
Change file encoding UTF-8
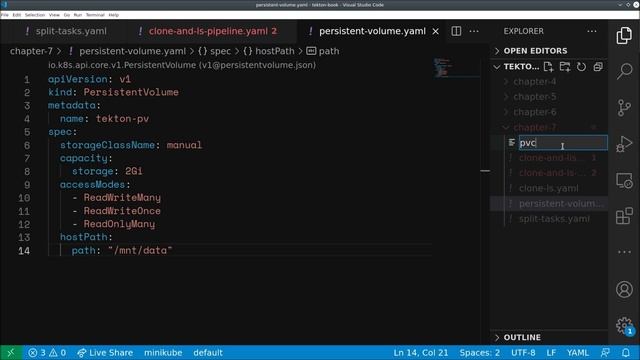pos(523,353)
